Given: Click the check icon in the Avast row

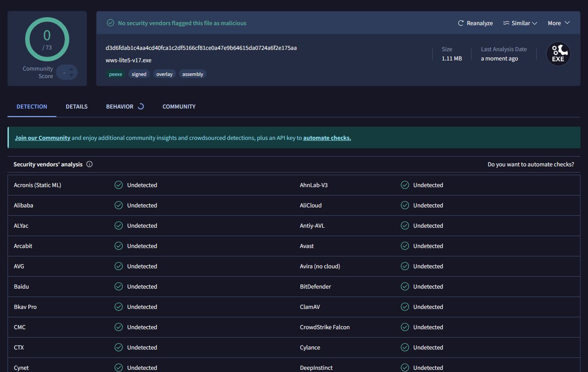Looking at the screenshot, I should click(405, 246).
